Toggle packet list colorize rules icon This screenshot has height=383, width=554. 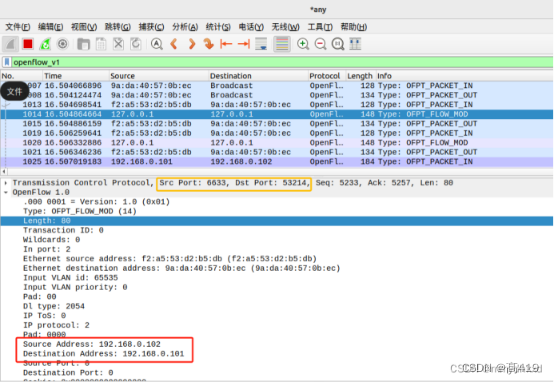(282, 44)
